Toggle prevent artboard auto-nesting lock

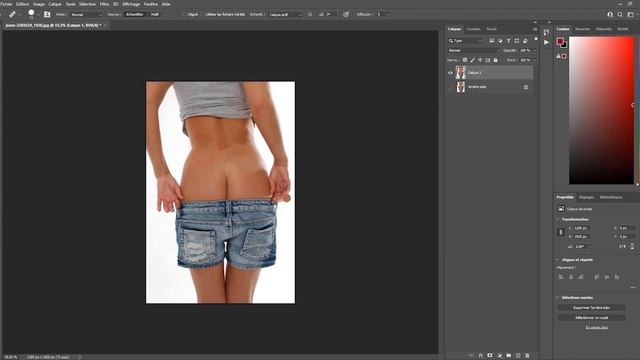point(488,60)
